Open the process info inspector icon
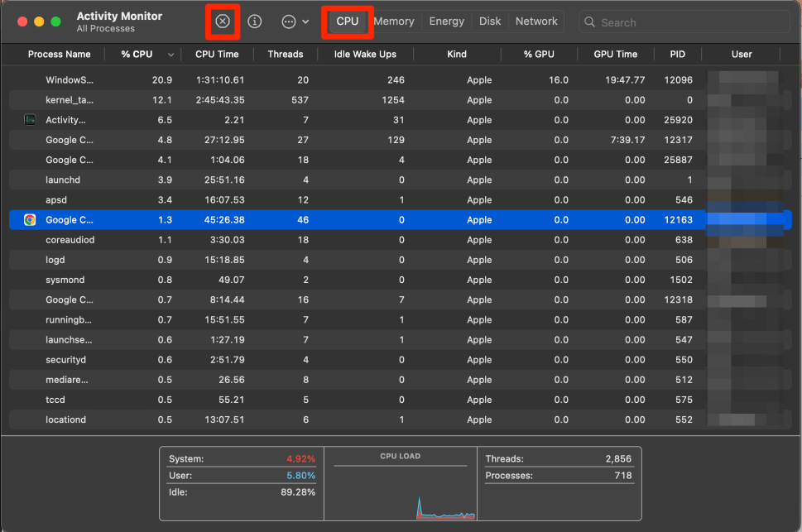Image resolution: width=802 pixels, height=532 pixels. tap(255, 22)
